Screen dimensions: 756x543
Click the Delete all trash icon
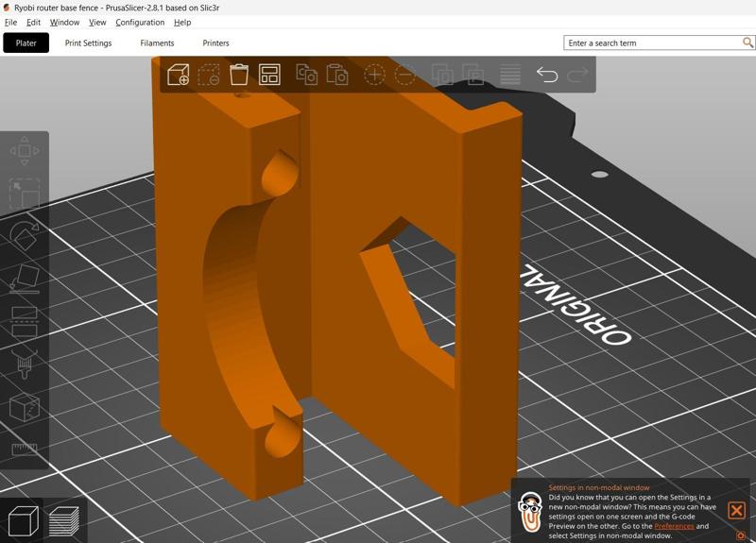pyautogui.click(x=239, y=75)
